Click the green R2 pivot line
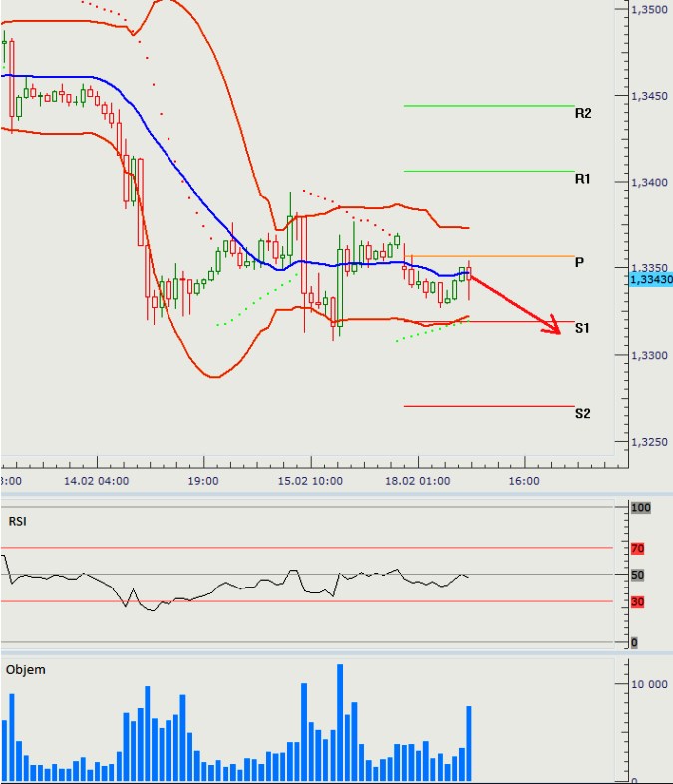This screenshot has width=673, height=784. [x=490, y=106]
